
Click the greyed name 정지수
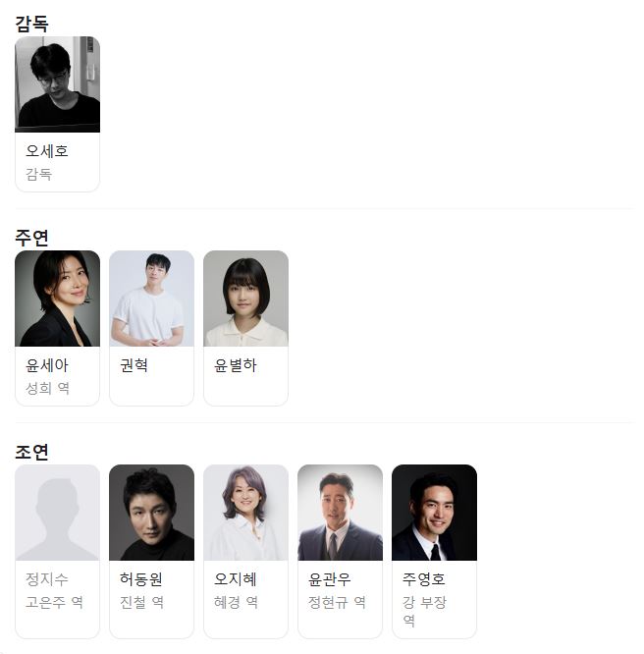pos(47,579)
